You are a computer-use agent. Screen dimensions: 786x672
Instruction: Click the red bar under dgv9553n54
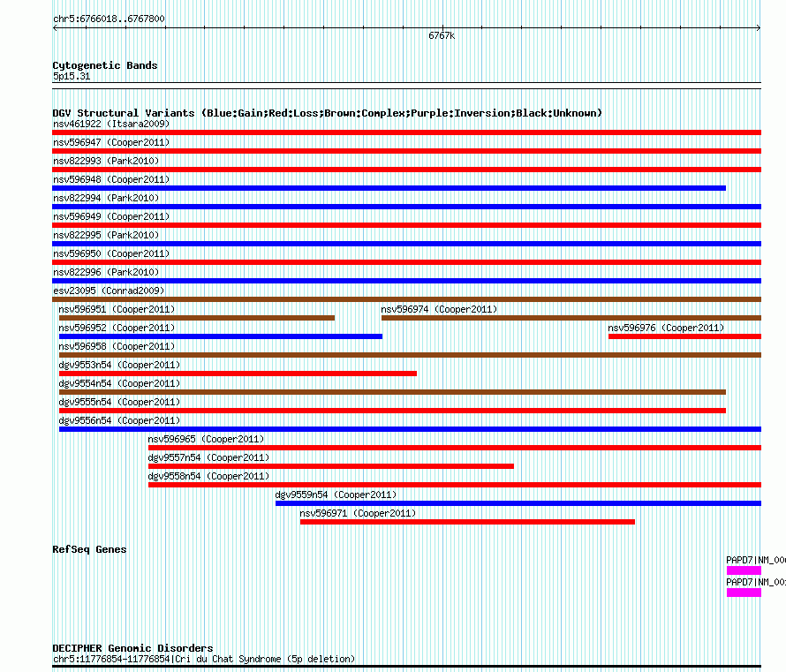238,374
